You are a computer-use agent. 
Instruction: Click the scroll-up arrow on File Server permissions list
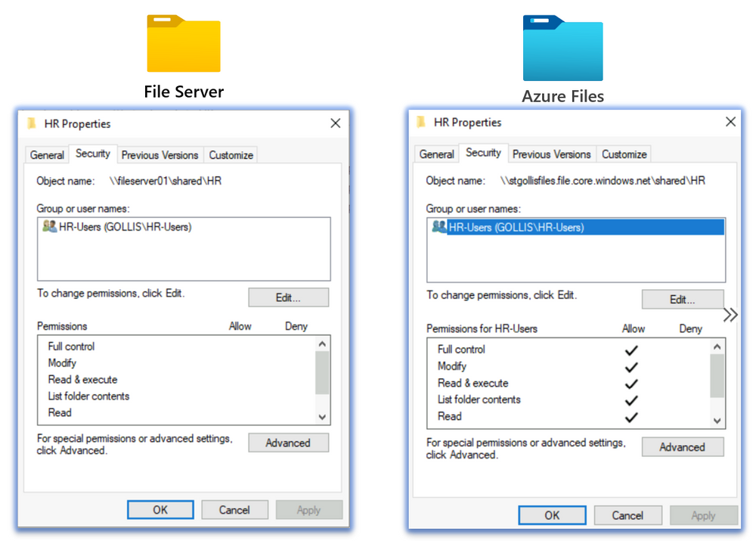click(x=322, y=343)
